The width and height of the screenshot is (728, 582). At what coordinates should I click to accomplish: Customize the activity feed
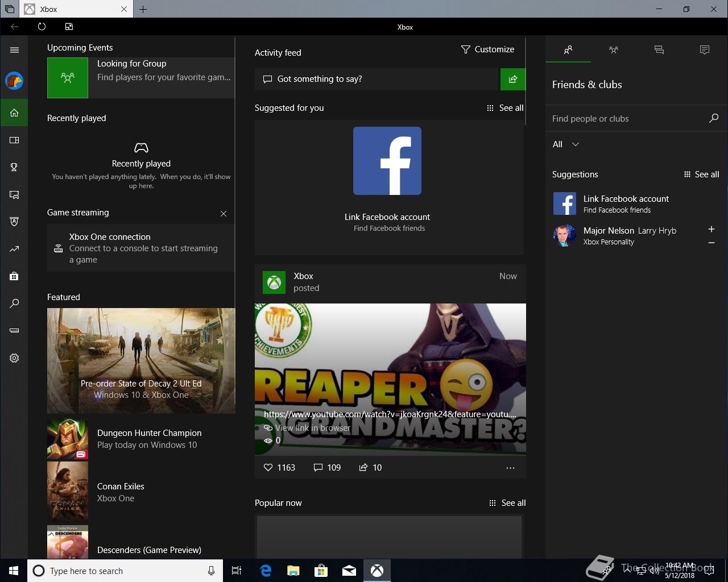[x=487, y=49]
